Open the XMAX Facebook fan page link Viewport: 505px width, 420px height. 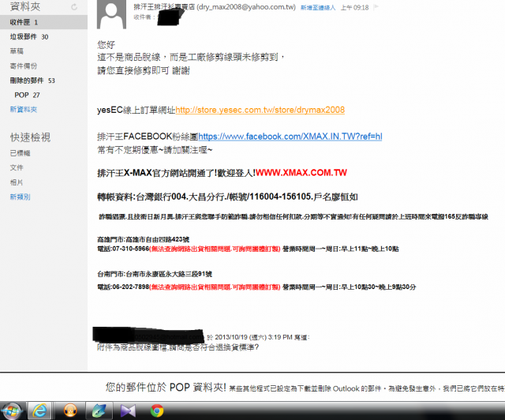[290, 137]
